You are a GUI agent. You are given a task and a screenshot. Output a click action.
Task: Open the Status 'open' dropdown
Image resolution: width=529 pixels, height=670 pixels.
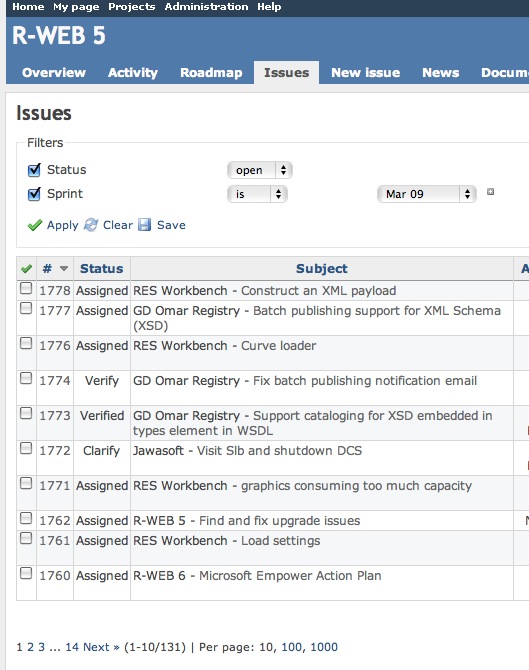point(260,170)
